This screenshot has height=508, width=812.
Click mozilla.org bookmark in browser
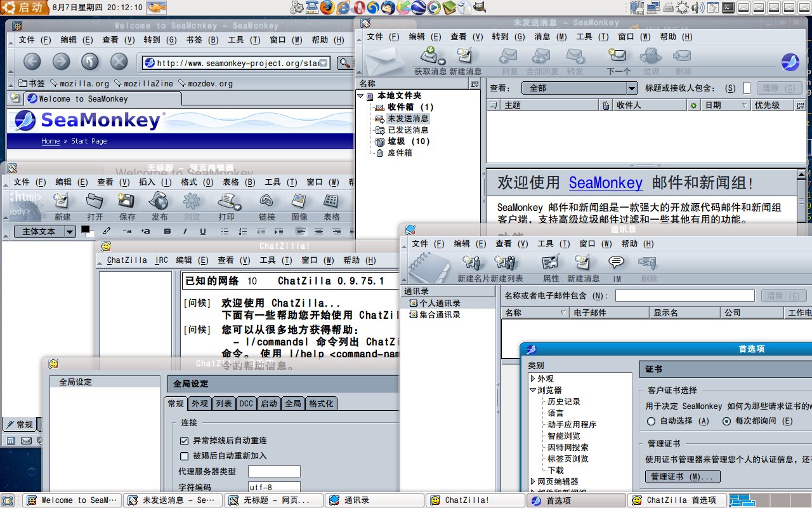[79, 83]
